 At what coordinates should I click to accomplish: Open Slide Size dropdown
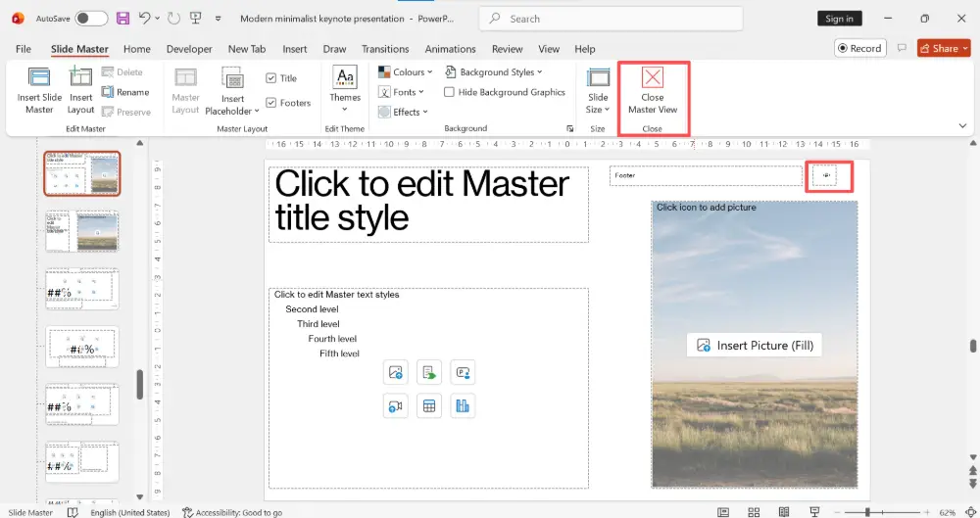tap(598, 91)
